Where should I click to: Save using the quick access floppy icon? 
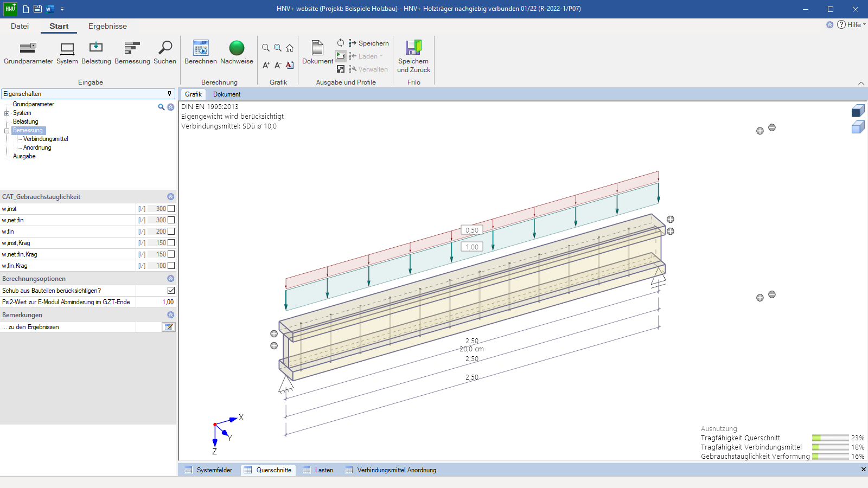pos(37,9)
